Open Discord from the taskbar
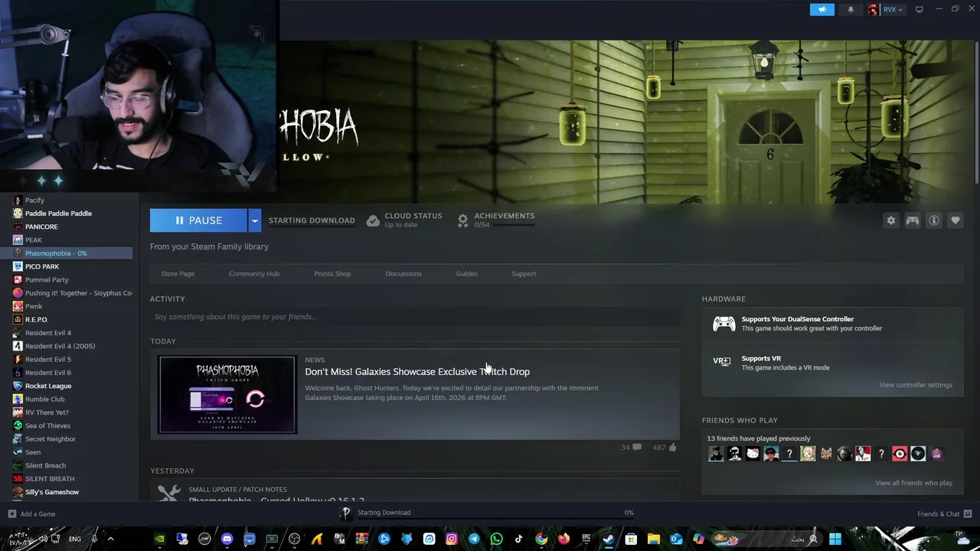 [227, 539]
